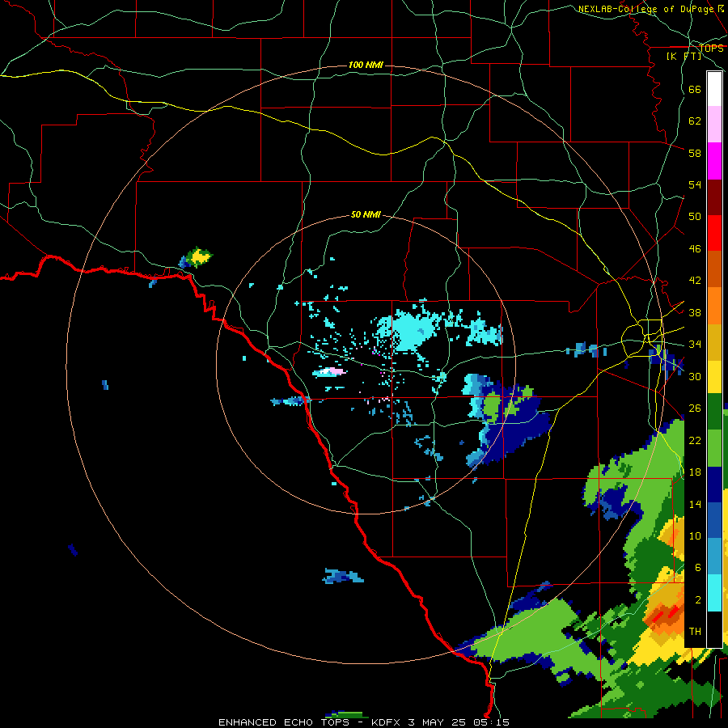Choose the gold legend band near 34
The width and height of the screenshot is (728, 728).
(x=714, y=342)
